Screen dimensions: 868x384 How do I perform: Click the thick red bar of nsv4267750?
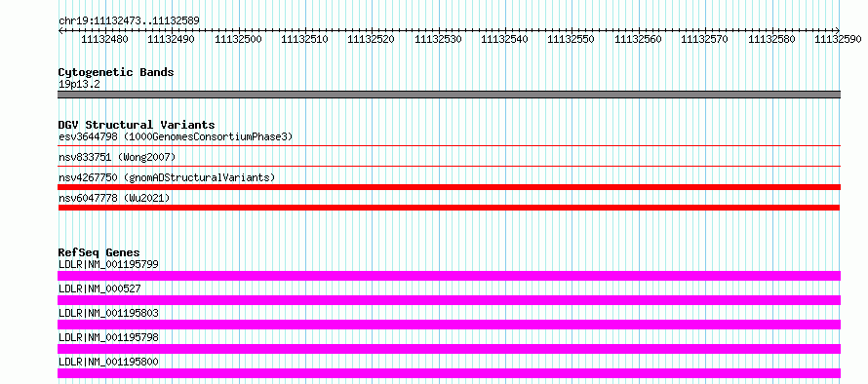449,187
